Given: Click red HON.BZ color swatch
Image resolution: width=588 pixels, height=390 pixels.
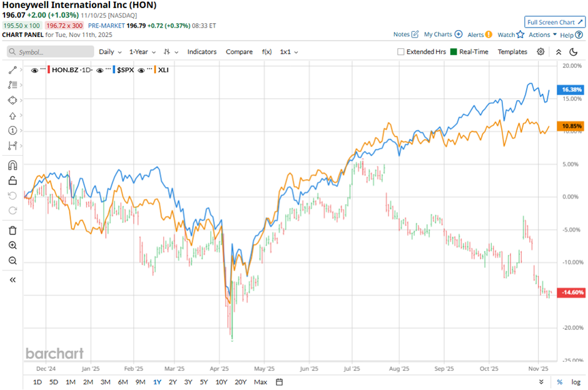Looking at the screenshot, I should coord(49,70).
